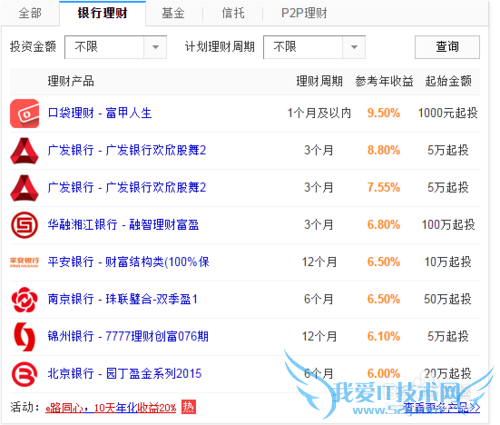This screenshot has width=500, height=425.
Task: Click the 起始金额 column header
Action: click(448, 81)
